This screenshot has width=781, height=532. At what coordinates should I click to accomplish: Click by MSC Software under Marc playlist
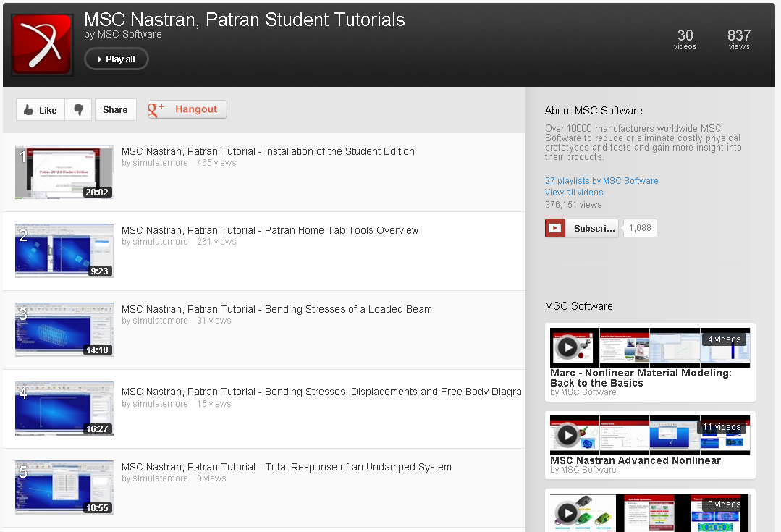[x=583, y=392]
